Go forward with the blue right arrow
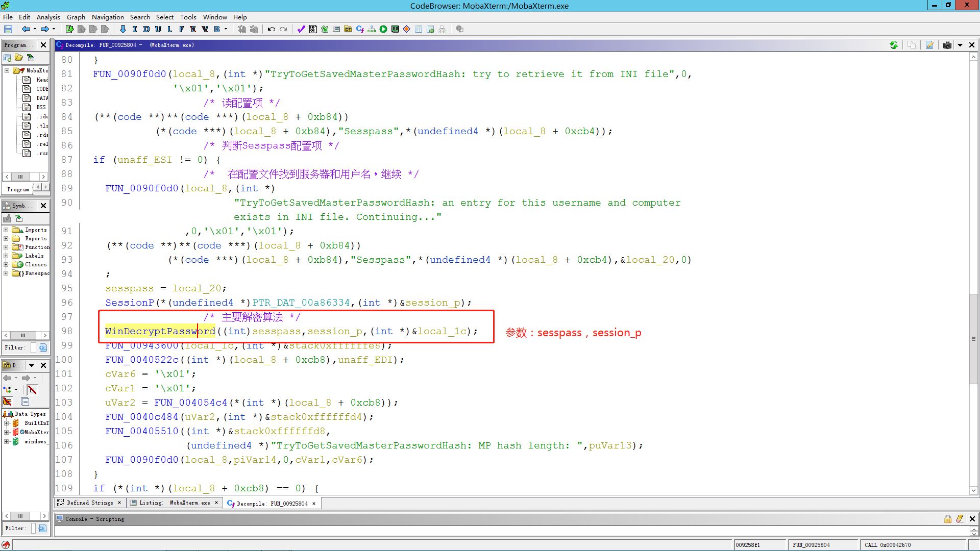Viewport: 980px width, 551px height. [x=45, y=29]
